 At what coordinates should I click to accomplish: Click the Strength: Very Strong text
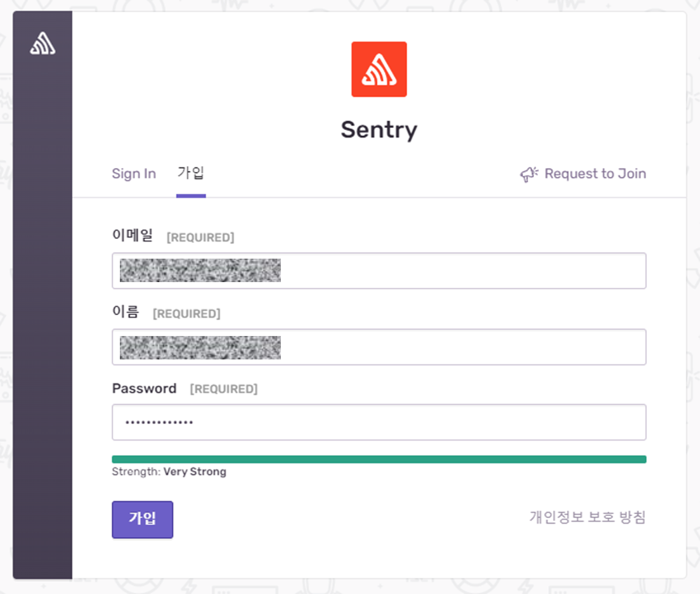pyautogui.click(x=169, y=472)
